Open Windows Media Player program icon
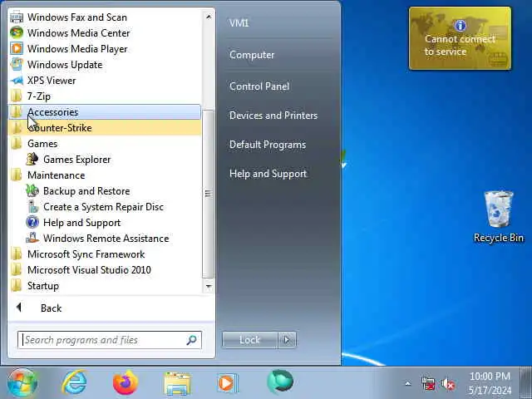Image resolution: width=532 pixels, height=399 pixels. [17, 48]
